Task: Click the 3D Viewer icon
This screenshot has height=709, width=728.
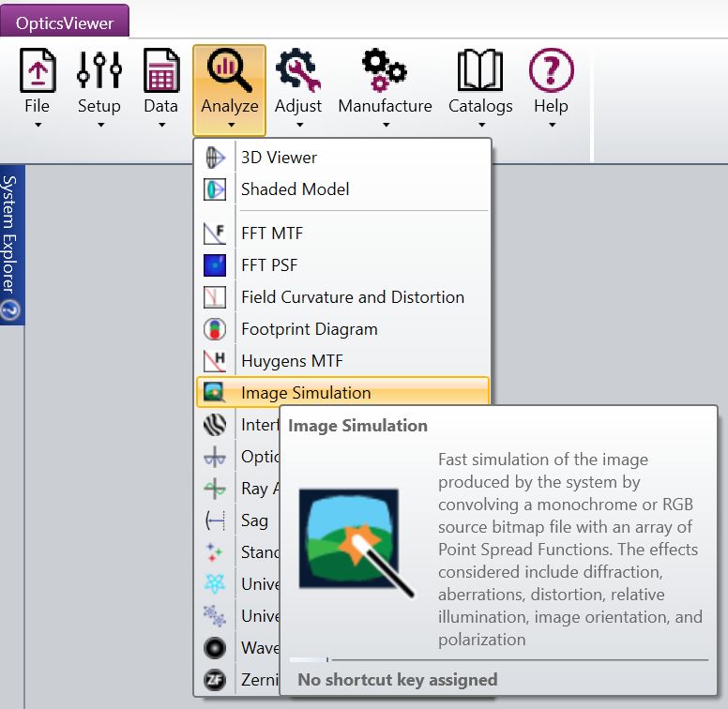Action: point(215,158)
